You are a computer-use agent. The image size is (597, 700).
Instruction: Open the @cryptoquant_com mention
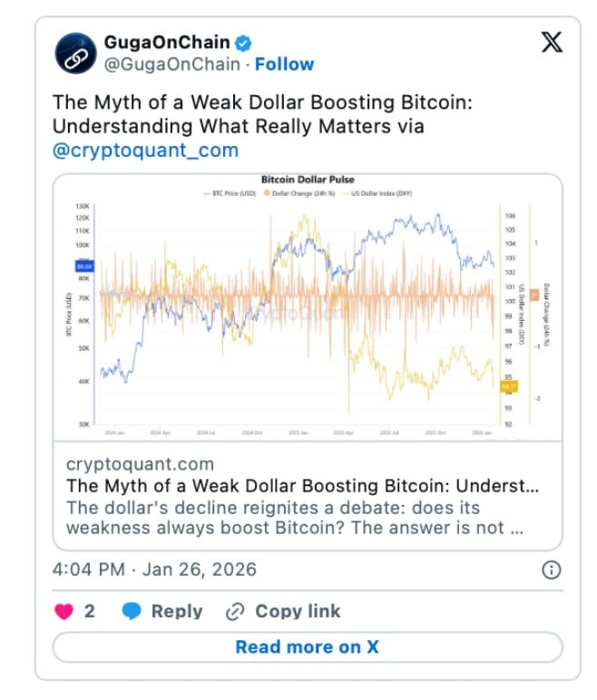(145, 151)
